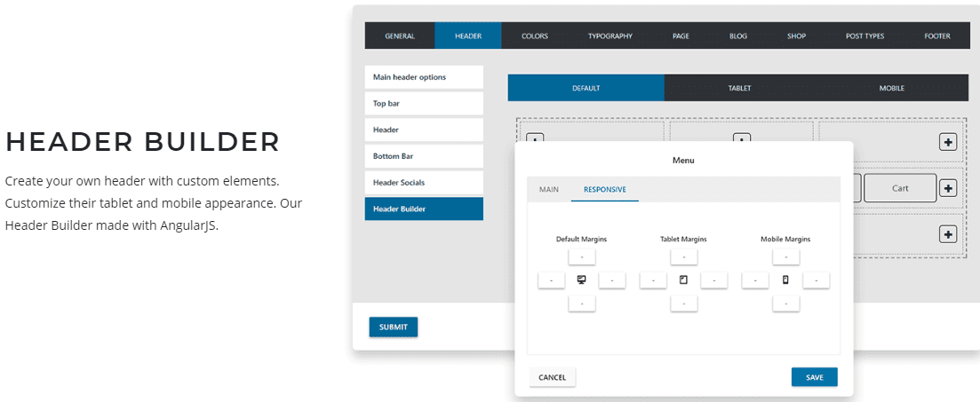Select the Responsive tab in Menu dialog
The width and height of the screenshot is (980, 402).
605,189
